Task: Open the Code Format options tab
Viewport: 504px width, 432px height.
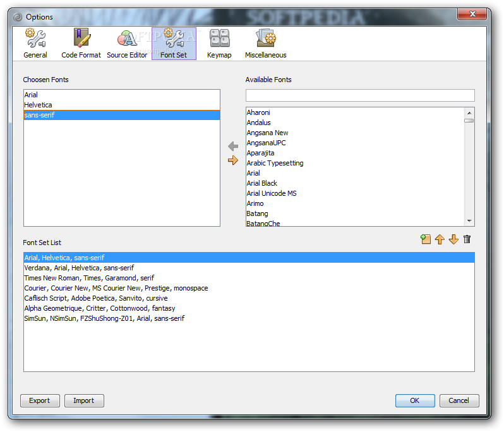Action: pos(81,44)
